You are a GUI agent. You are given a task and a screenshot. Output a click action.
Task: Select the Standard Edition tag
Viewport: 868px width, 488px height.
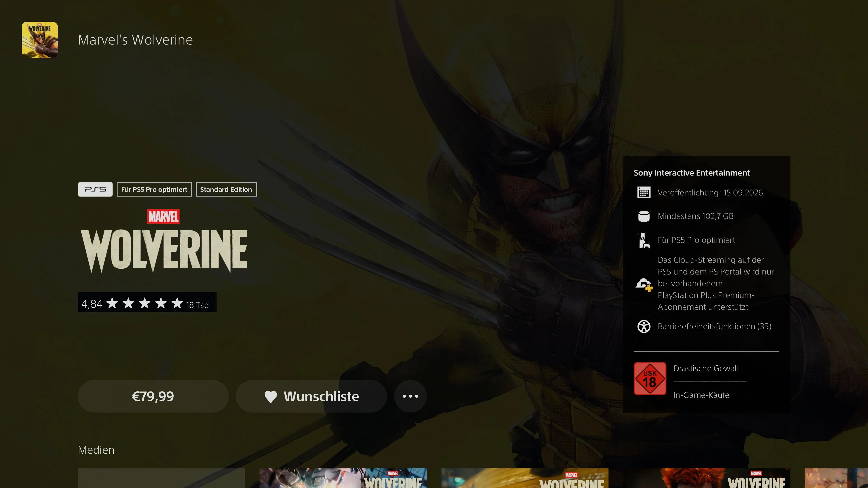(x=226, y=189)
